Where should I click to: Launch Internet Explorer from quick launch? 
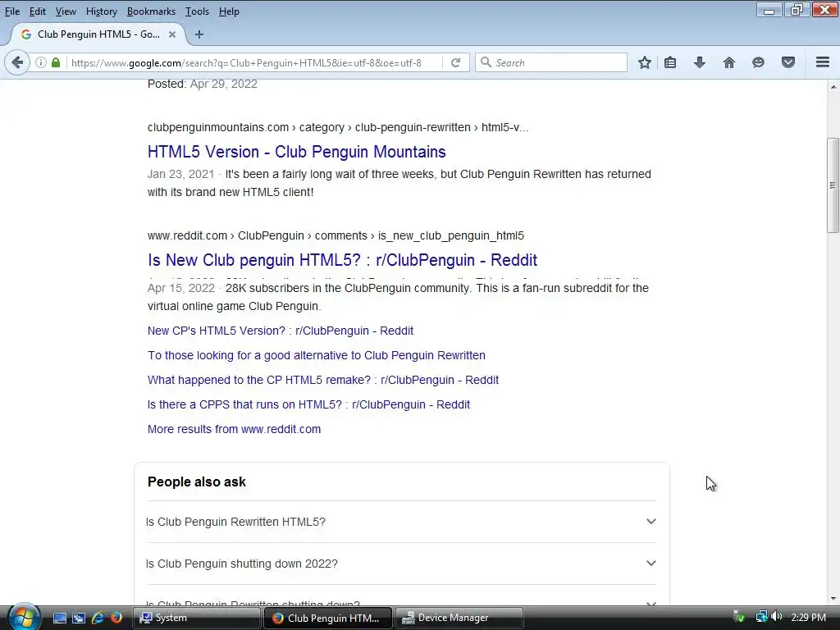tap(98, 618)
